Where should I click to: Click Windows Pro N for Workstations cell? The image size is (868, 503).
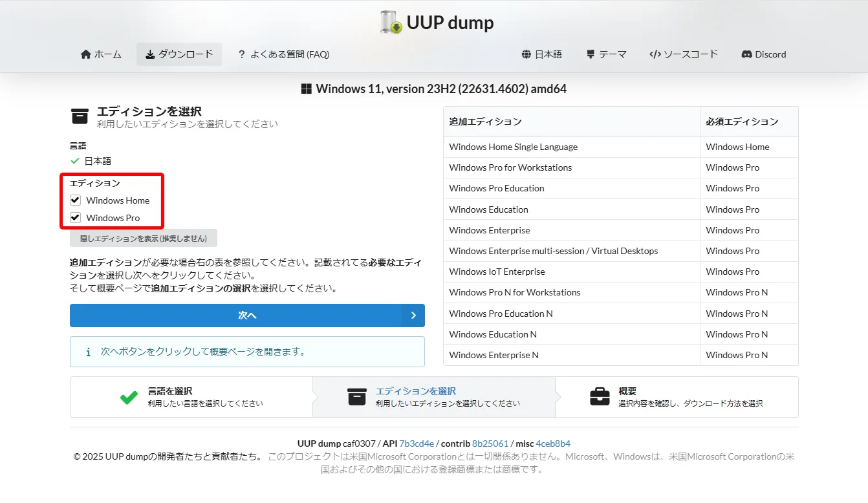pos(572,292)
